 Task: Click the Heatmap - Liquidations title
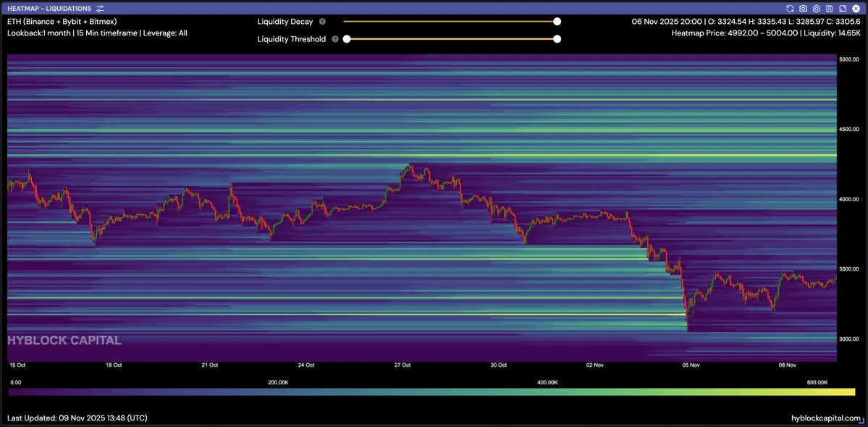(49, 8)
